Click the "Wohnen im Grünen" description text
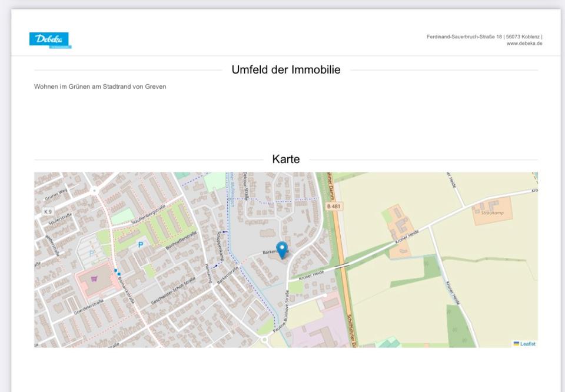 coord(100,87)
